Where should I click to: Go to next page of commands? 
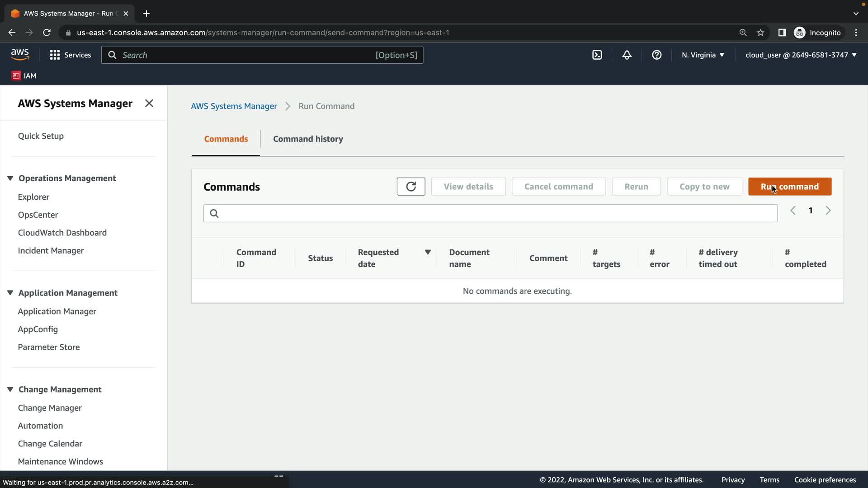(x=828, y=211)
